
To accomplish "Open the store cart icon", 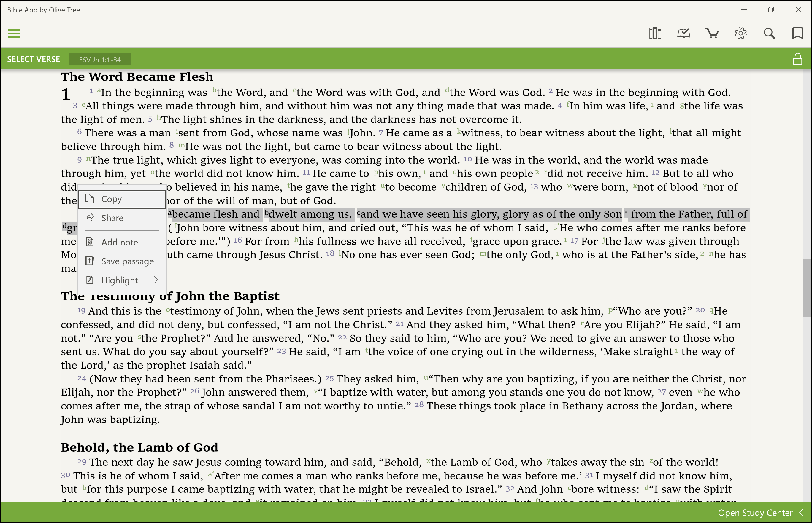I will [712, 33].
